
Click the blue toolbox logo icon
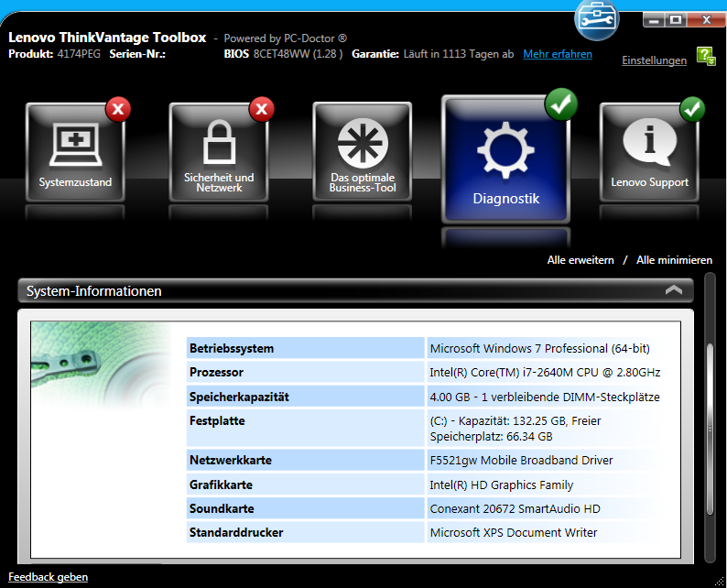[597, 19]
